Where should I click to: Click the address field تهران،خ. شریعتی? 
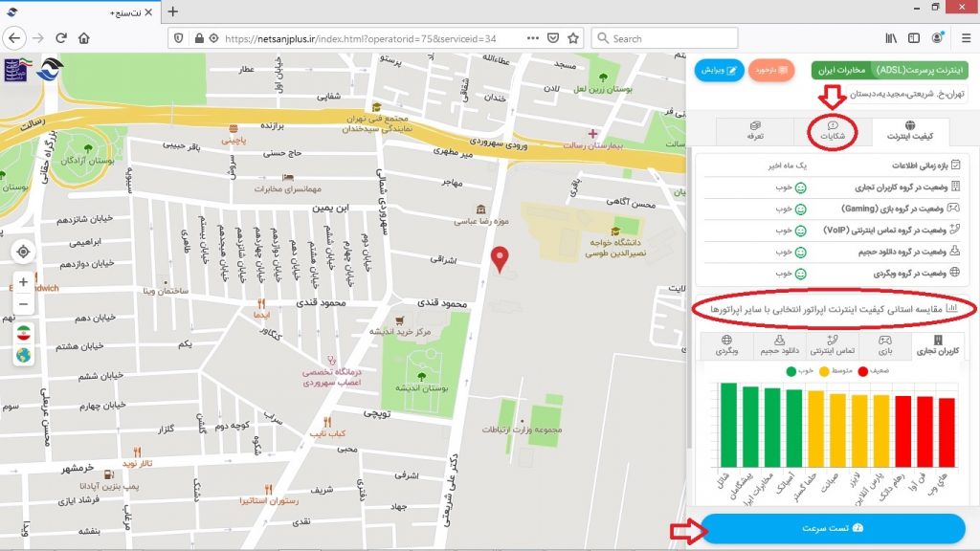(x=906, y=94)
